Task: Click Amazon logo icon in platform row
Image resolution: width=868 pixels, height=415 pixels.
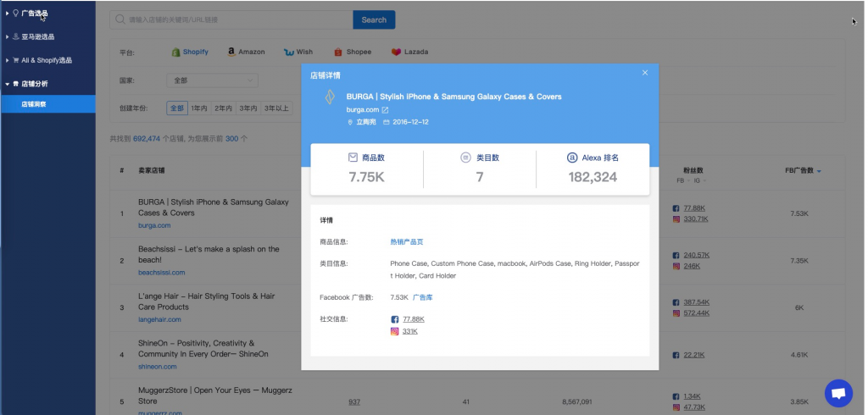Action: coord(231,52)
